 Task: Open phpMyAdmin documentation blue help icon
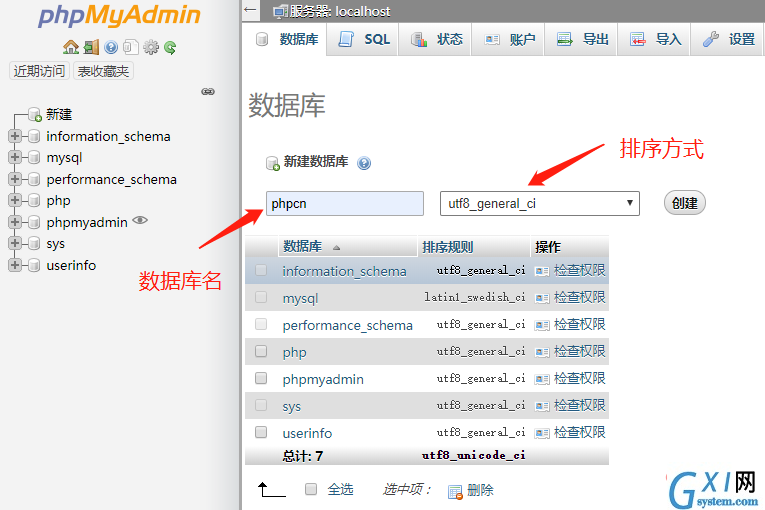coord(111,47)
